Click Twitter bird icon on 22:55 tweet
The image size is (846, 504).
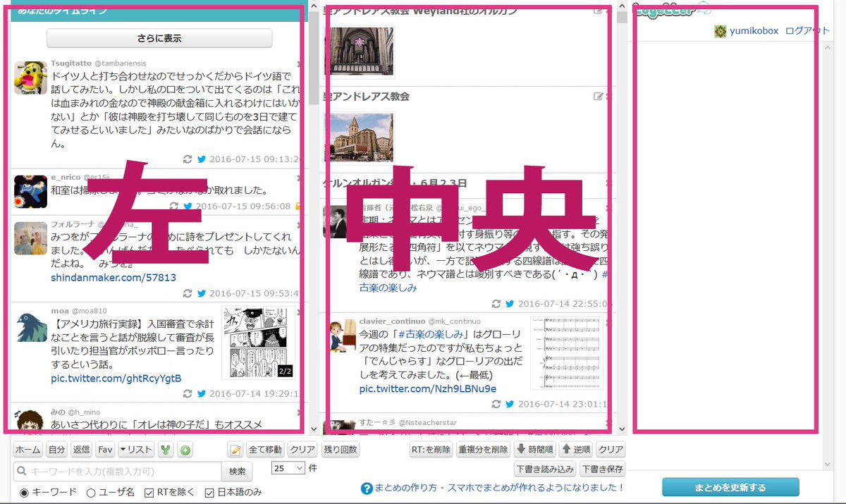click(x=510, y=304)
